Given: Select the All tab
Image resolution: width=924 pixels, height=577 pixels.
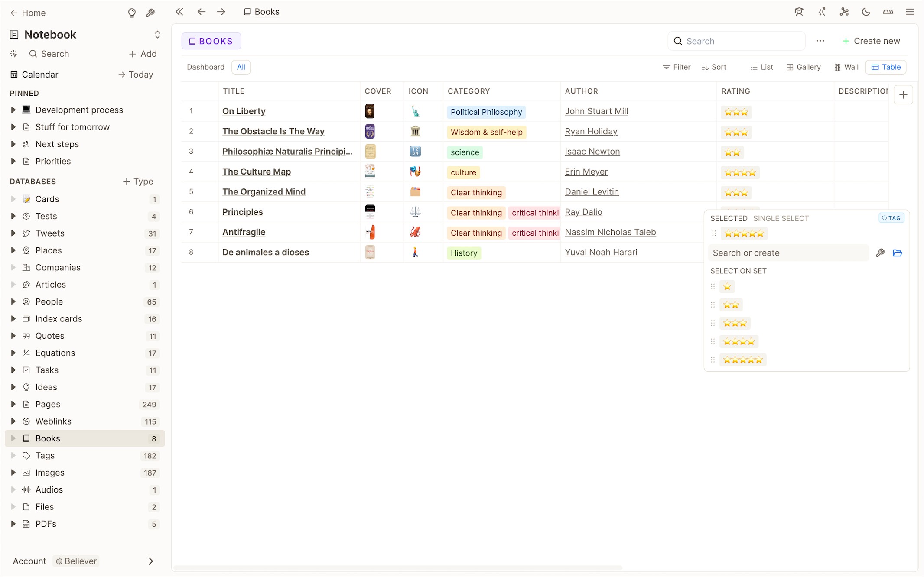Looking at the screenshot, I should (241, 67).
